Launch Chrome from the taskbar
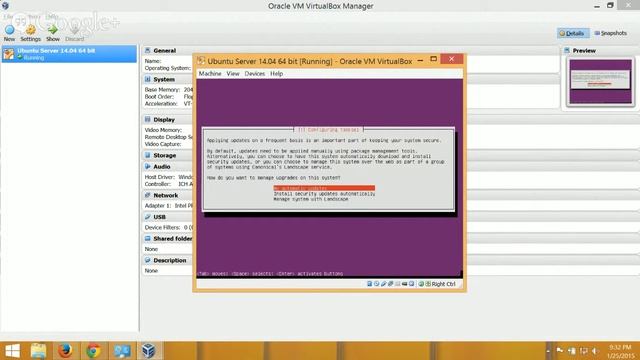Screen dimensions: 640x360 coord(93,351)
